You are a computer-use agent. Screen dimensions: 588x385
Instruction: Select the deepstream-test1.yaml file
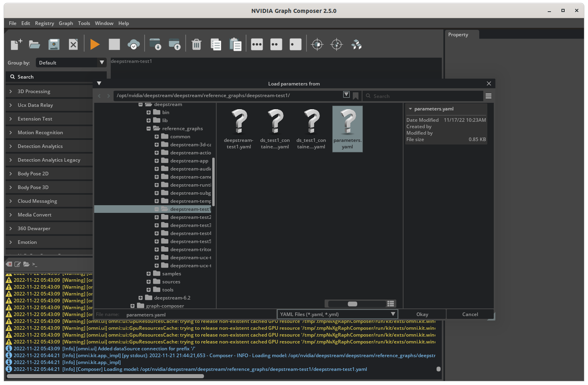239,129
